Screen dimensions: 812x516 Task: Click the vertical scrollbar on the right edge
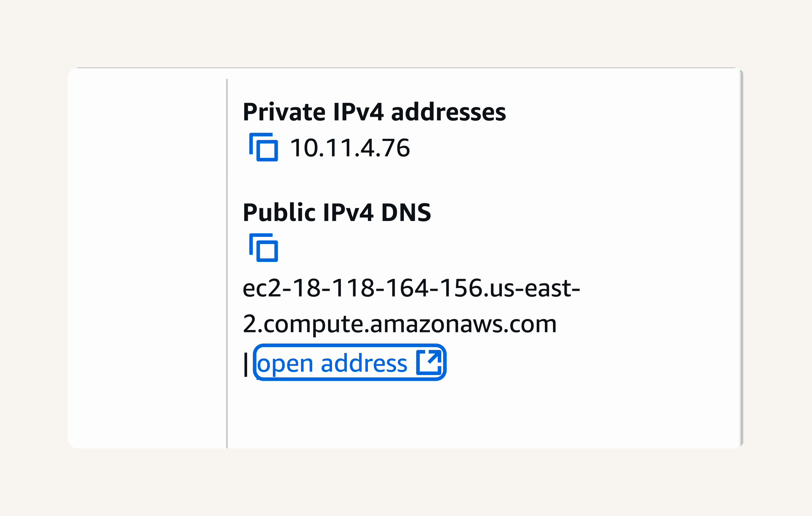tap(742, 258)
